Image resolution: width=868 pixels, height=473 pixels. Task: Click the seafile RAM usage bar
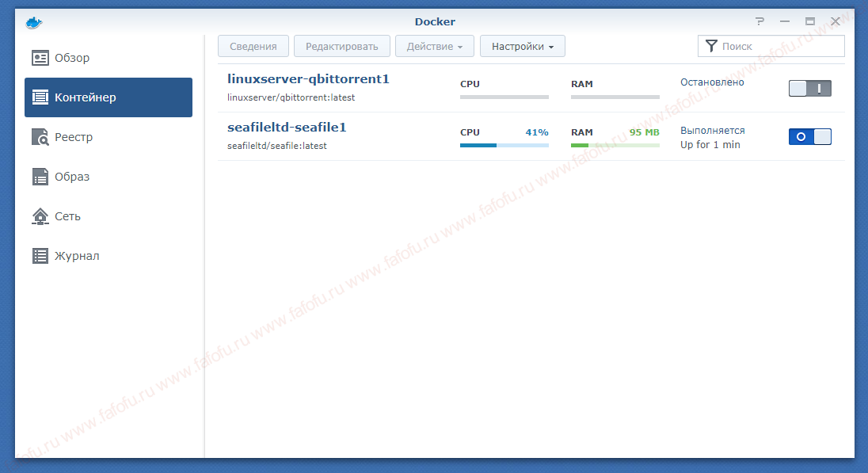pyautogui.click(x=615, y=145)
